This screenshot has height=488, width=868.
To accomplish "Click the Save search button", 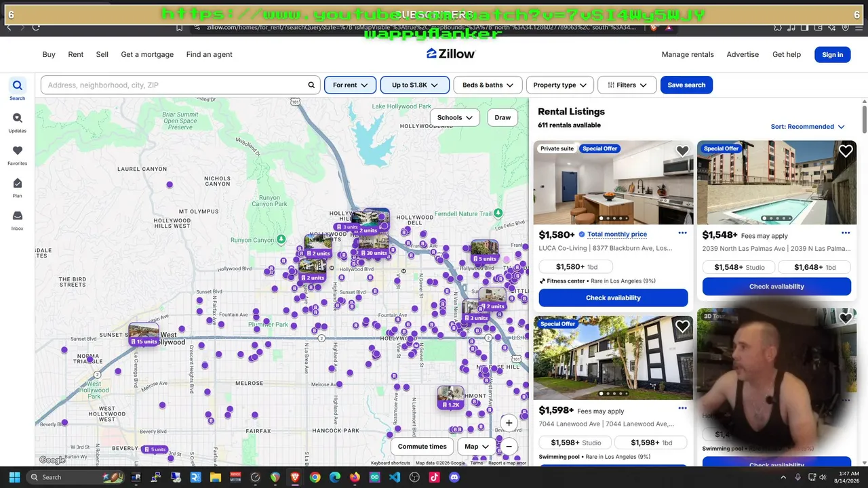I will pyautogui.click(x=686, y=85).
